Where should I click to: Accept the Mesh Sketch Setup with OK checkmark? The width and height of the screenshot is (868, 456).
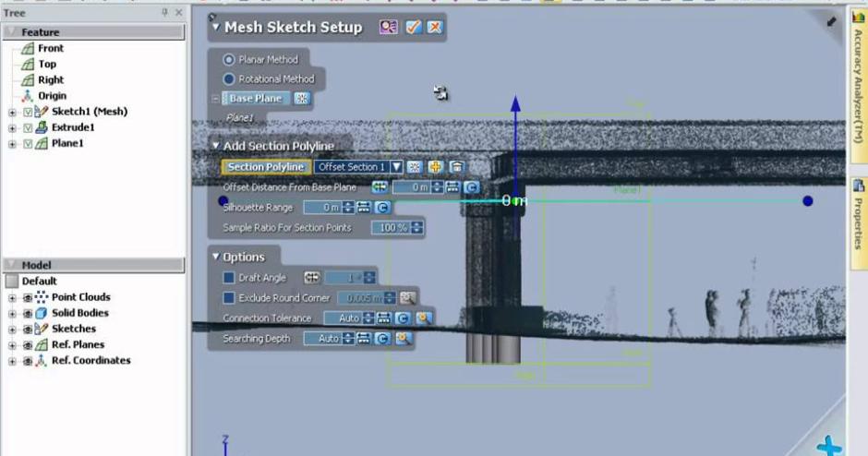tap(413, 27)
